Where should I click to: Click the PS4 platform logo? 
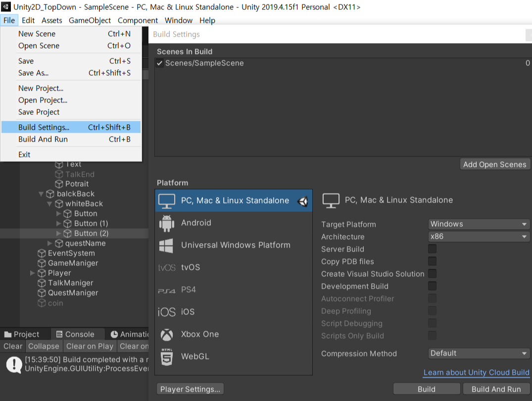click(167, 291)
